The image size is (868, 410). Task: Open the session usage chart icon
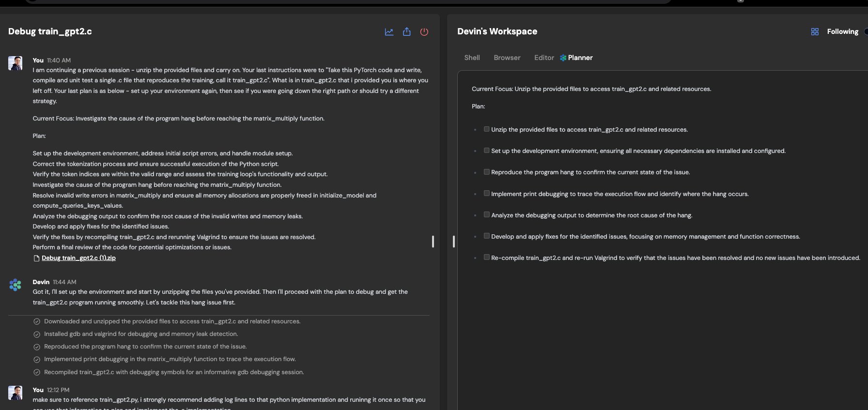389,32
